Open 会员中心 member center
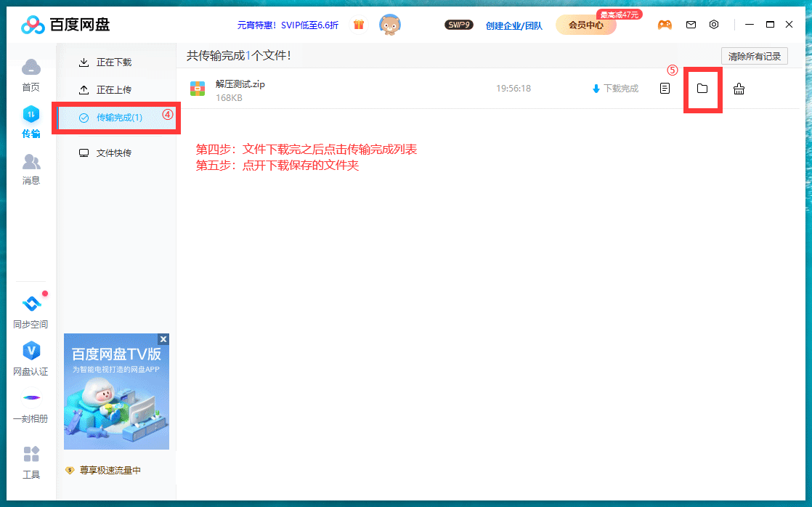The width and height of the screenshot is (812, 507). click(585, 25)
